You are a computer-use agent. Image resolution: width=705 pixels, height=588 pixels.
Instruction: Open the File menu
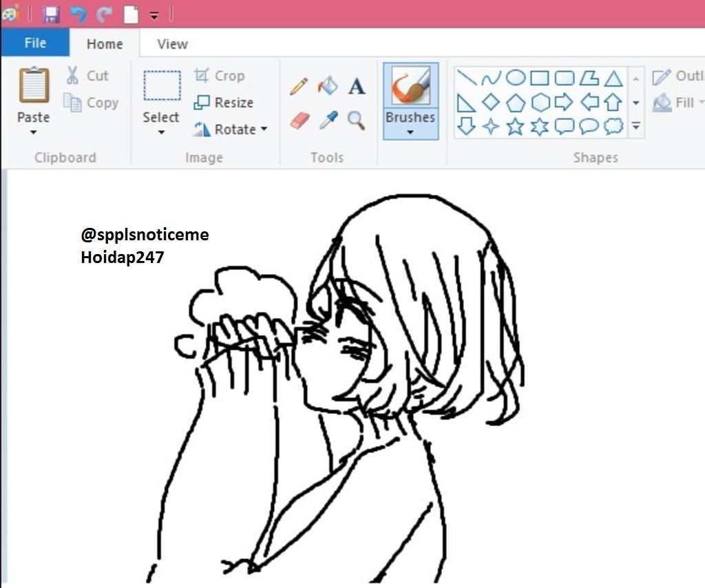click(x=34, y=43)
